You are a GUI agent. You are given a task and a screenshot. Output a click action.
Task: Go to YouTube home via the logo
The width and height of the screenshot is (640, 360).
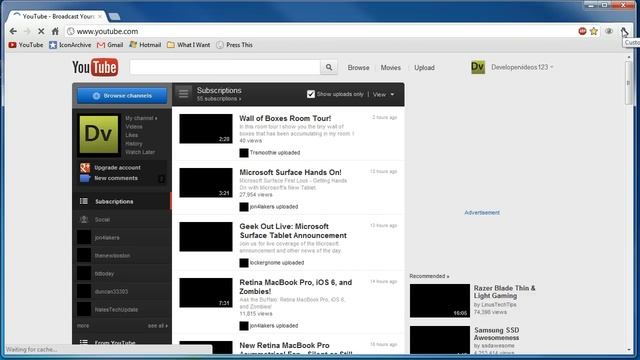click(95, 67)
